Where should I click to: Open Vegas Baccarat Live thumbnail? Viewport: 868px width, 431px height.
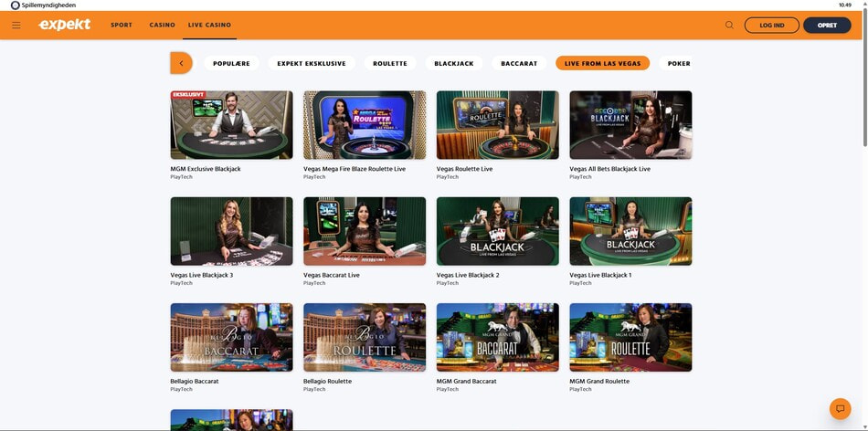365,231
